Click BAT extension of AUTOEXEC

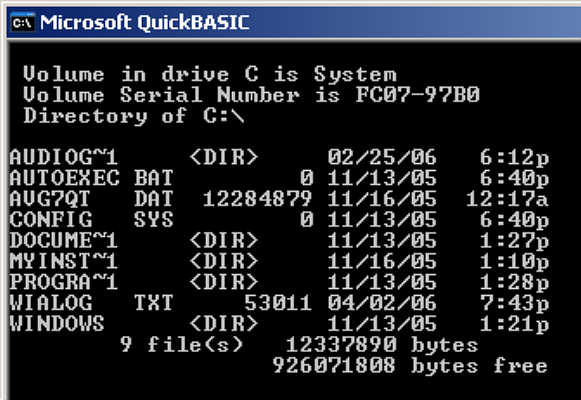(x=154, y=178)
